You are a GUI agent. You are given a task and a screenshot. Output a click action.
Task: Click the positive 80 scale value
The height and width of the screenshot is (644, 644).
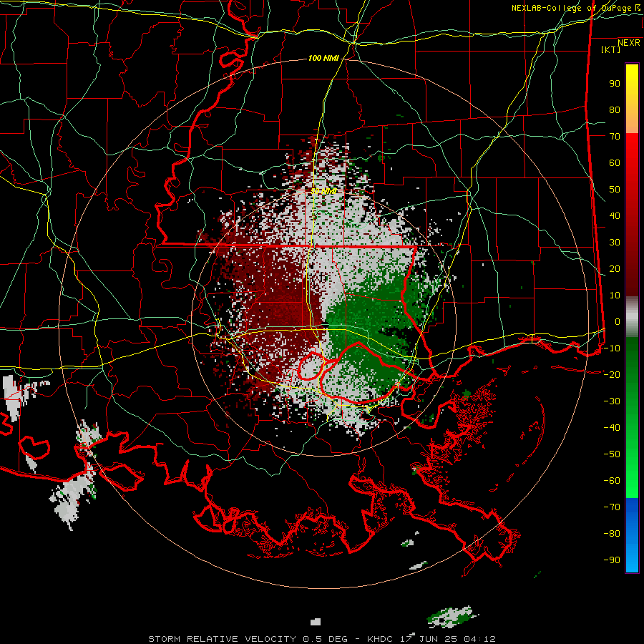(615, 110)
